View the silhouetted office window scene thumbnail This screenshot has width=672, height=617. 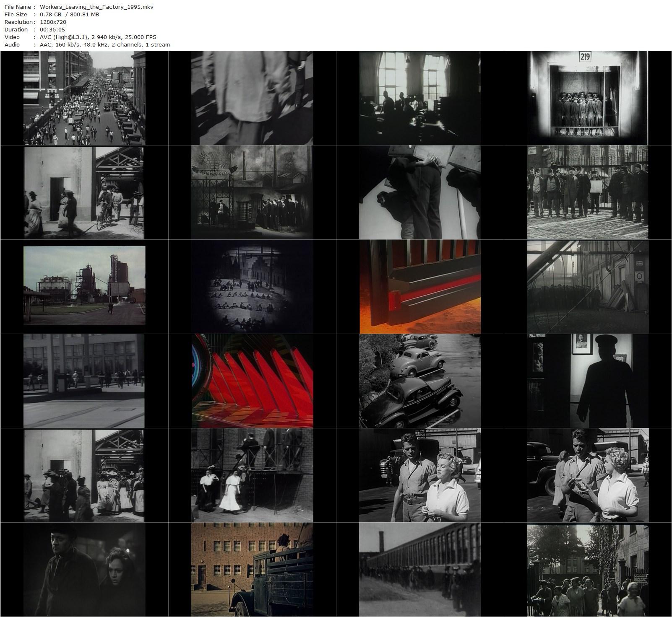(419, 97)
